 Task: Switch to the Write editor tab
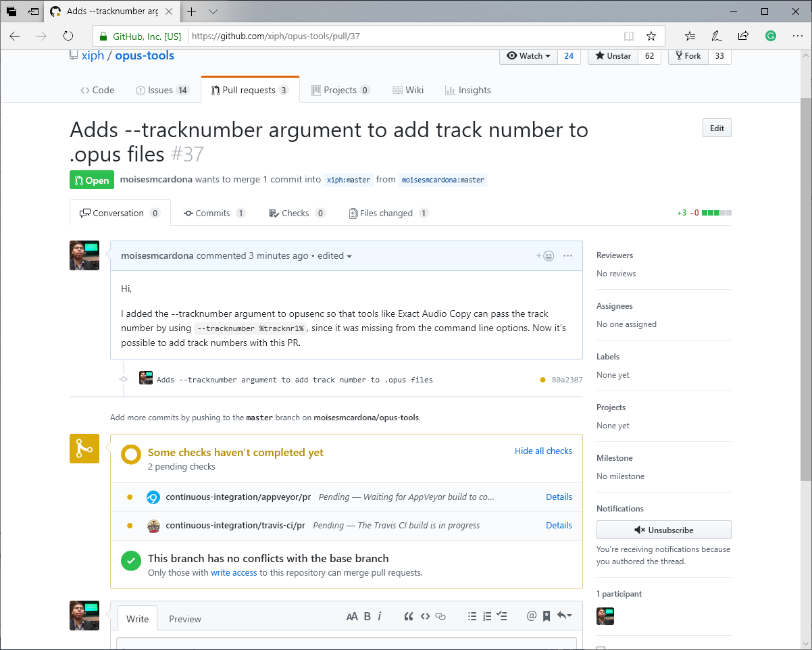pos(138,619)
